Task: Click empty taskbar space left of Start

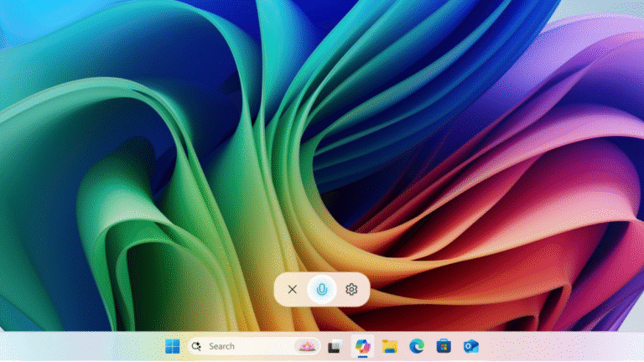Action: click(84, 346)
